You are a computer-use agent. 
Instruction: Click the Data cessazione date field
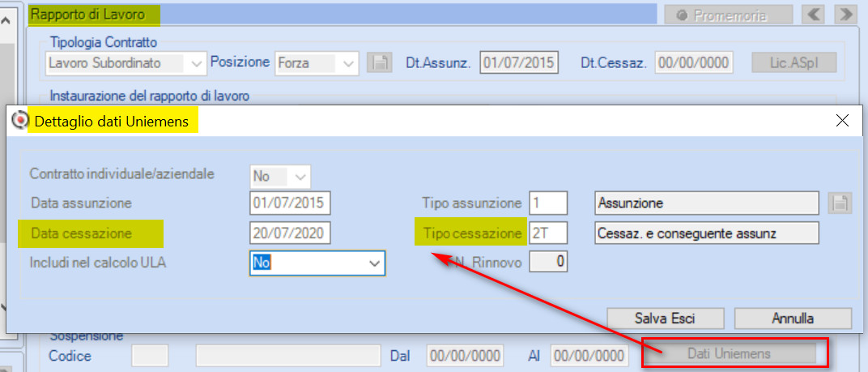tap(290, 233)
